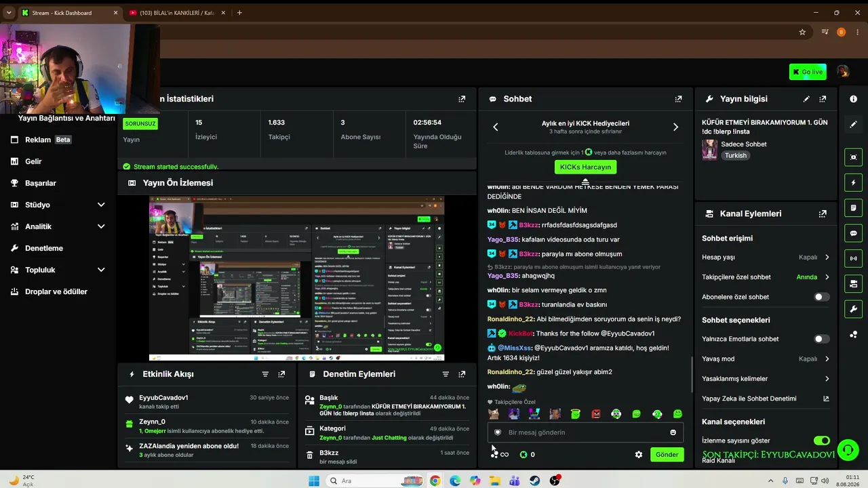
Task: Pop out the stream statistics panel
Action: 462,99
